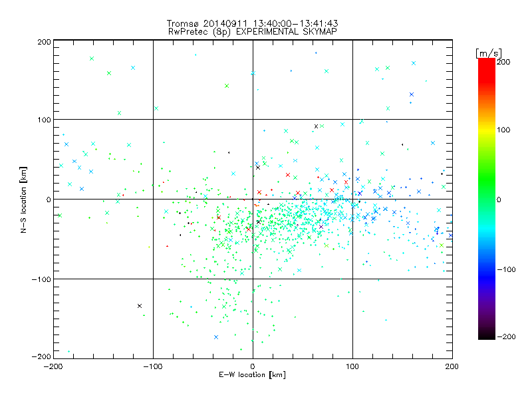Click the "[m/s]" colorbar unit label
Viewport: 532px width, 399px height.
click(489, 53)
